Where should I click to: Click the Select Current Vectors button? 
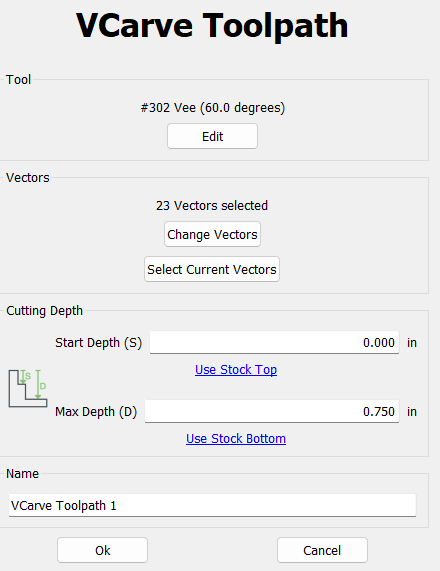[212, 269]
